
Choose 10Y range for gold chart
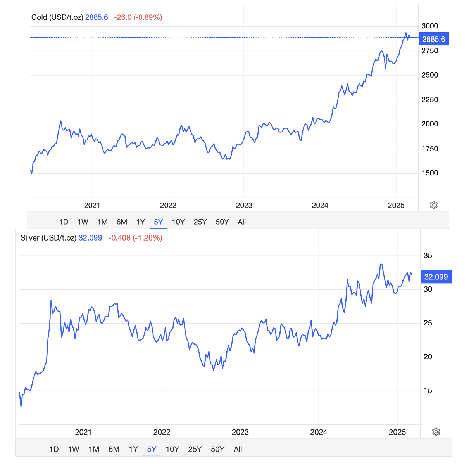[x=178, y=222]
